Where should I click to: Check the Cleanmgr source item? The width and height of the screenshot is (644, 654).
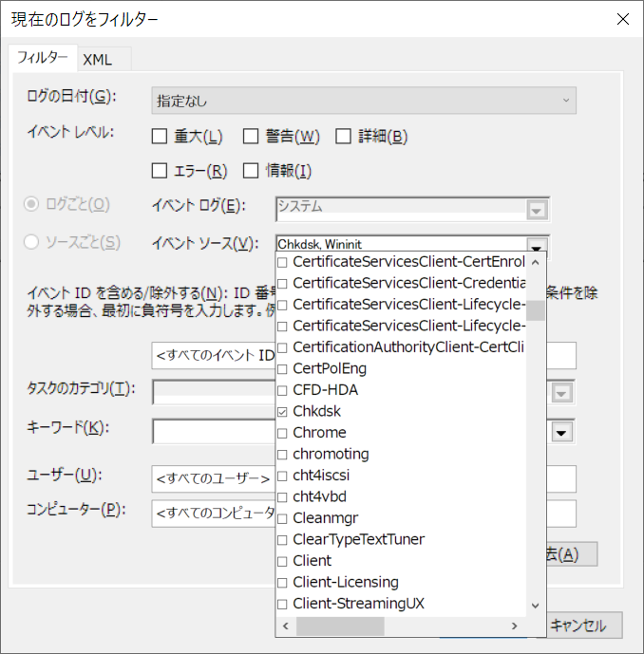(282, 518)
